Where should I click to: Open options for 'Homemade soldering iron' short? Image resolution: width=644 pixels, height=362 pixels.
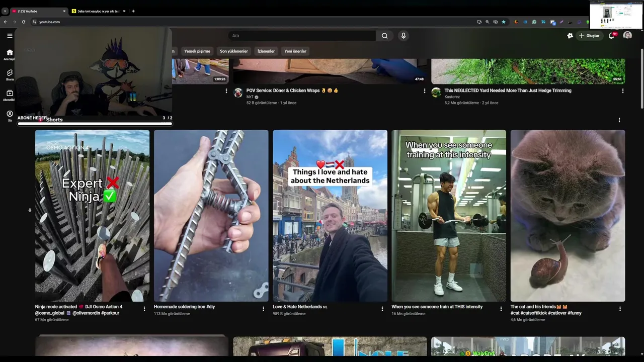(263, 309)
